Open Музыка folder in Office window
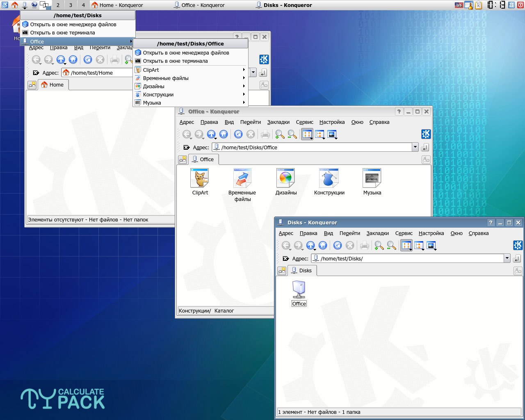 372,182
